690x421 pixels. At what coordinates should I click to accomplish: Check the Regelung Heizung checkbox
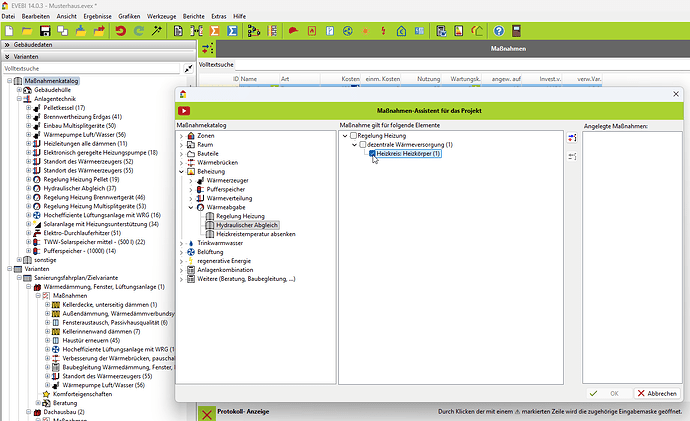coord(352,135)
